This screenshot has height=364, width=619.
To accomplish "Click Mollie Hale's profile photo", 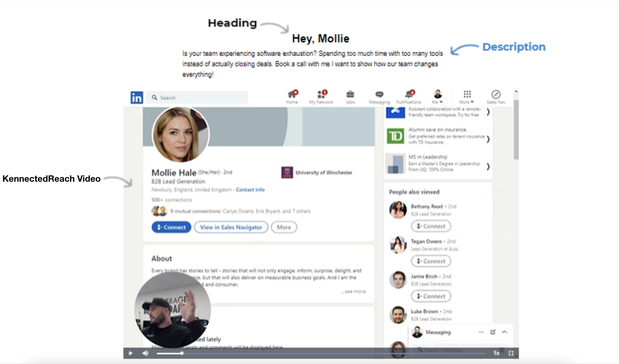I will pyautogui.click(x=181, y=134).
